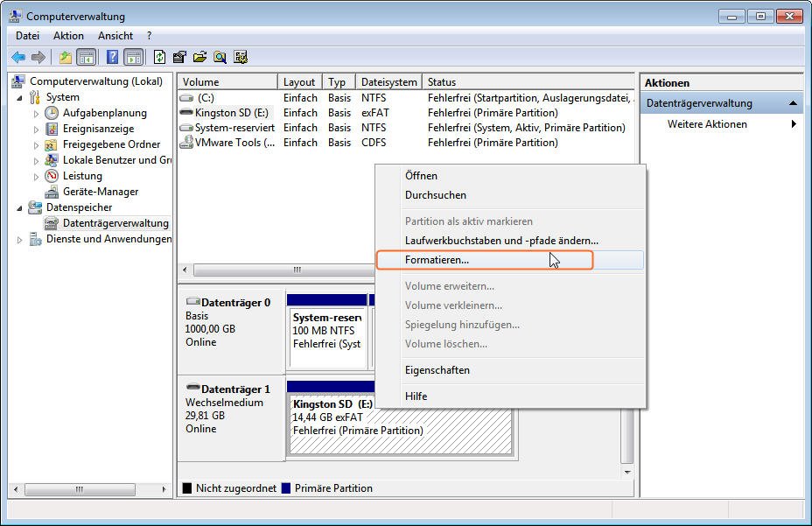Screen dimensions: 812x526
Task: Click the Datenspeicher icon in tree
Action: (35, 207)
